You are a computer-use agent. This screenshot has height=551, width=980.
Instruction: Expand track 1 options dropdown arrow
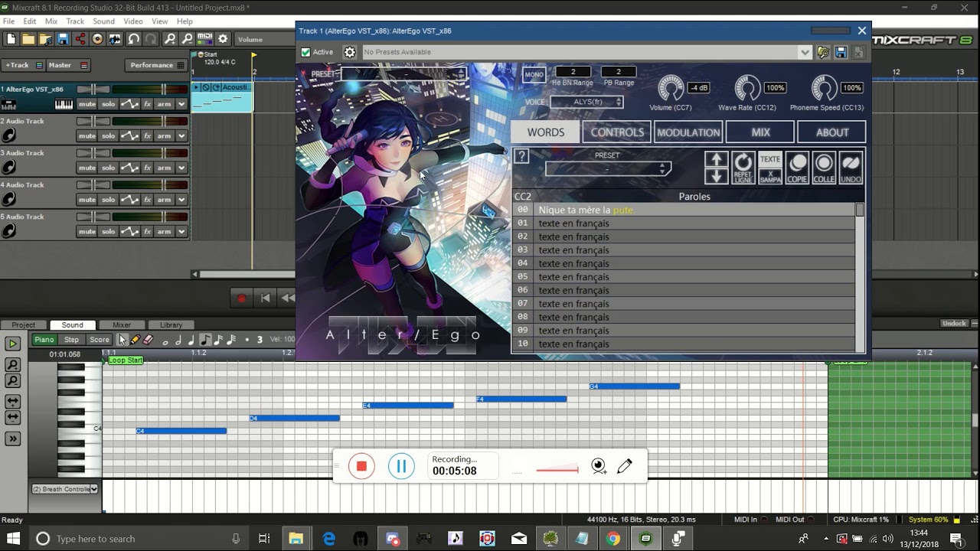tap(181, 104)
